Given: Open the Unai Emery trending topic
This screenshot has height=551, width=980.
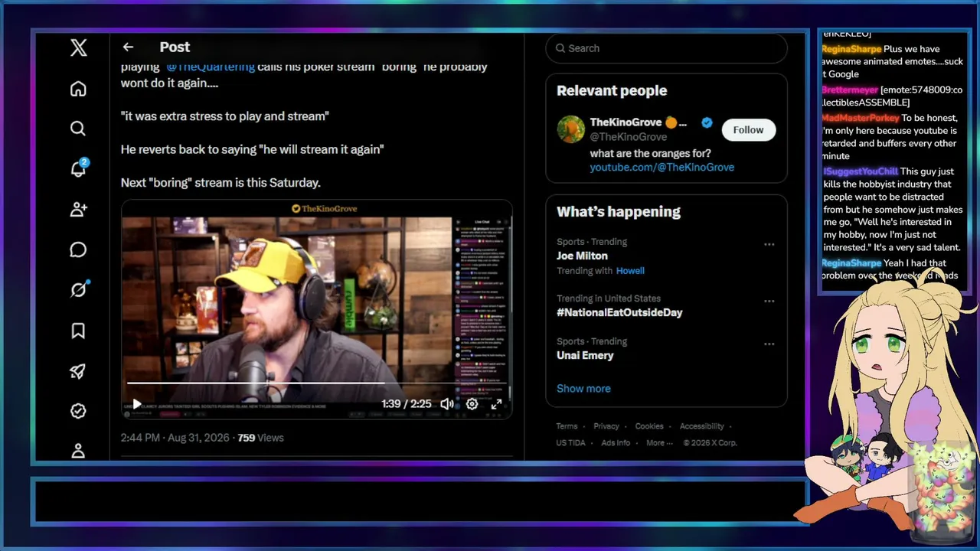Looking at the screenshot, I should click(585, 355).
